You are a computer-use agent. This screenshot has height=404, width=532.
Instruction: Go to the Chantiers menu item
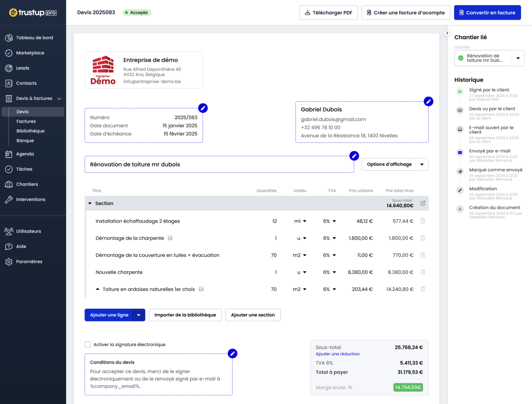pos(27,184)
